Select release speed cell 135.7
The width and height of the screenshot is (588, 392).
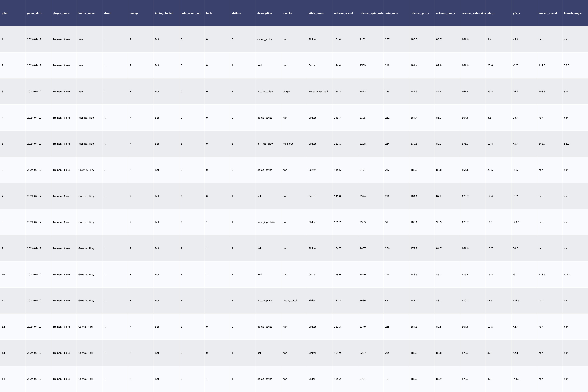click(x=337, y=222)
